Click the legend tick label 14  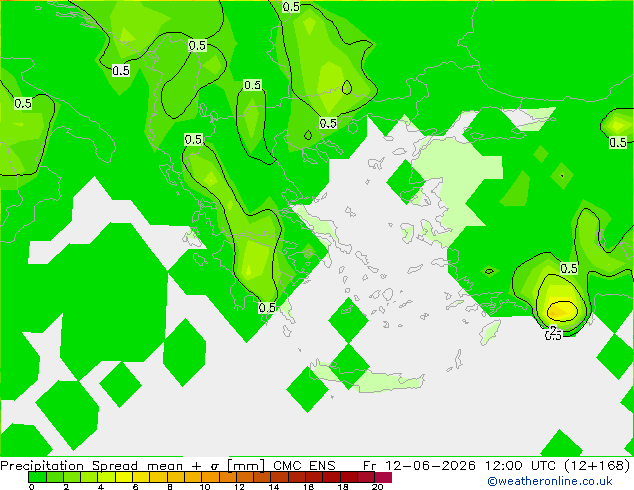point(274,487)
